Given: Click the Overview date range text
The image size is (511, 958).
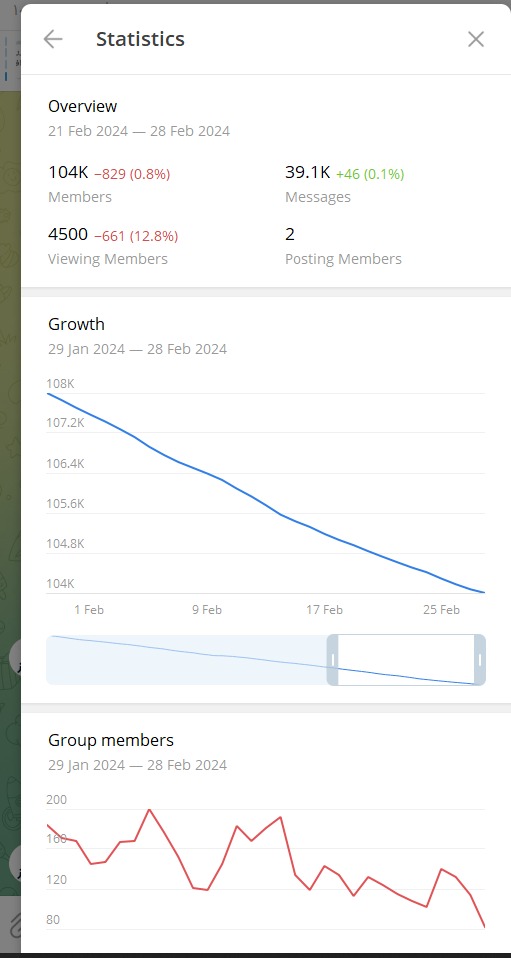Looking at the screenshot, I should point(139,131).
